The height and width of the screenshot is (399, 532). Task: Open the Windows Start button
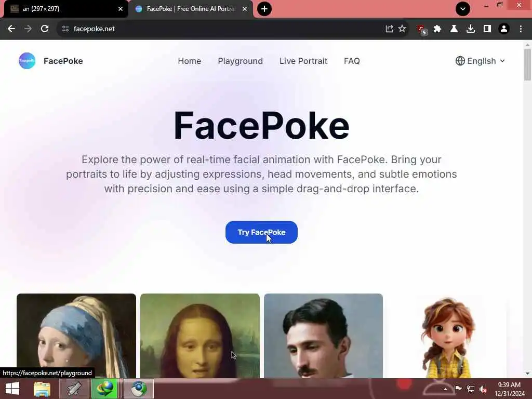coord(12,389)
